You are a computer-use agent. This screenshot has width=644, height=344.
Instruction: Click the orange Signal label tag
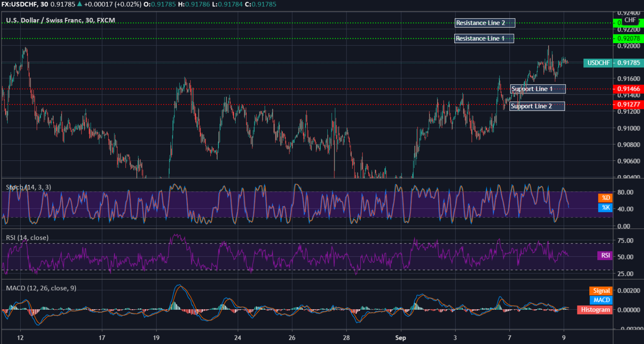click(x=601, y=291)
